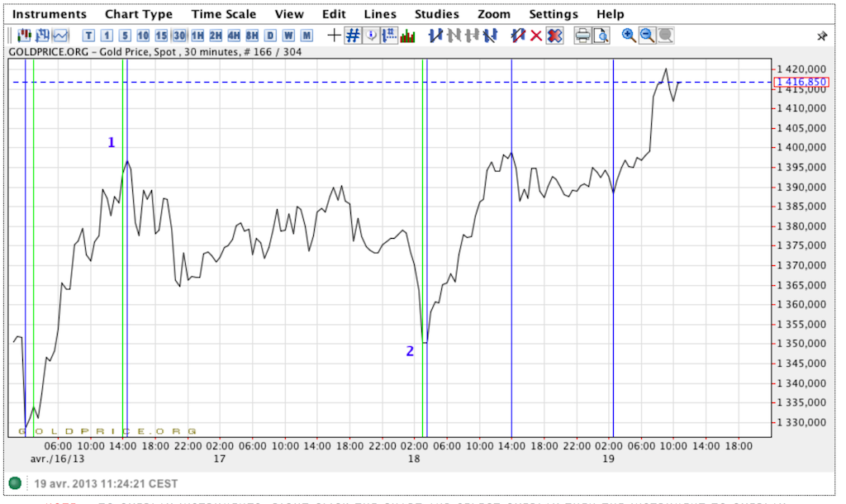This screenshot has height=504, width=846.
Task: Toggle the grid display button
Action: [x=353, y=36]
